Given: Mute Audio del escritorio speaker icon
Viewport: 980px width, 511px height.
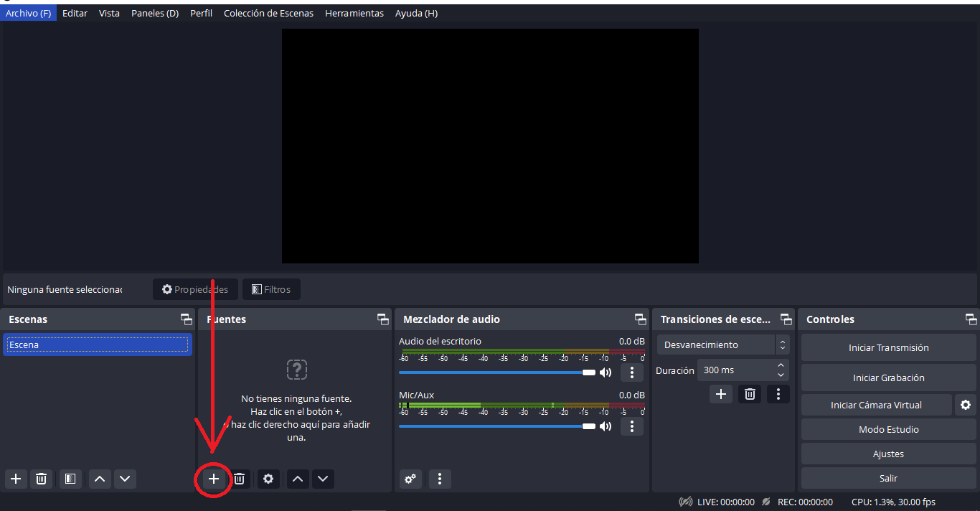Looking at the screenshot, I should (606, 372).
